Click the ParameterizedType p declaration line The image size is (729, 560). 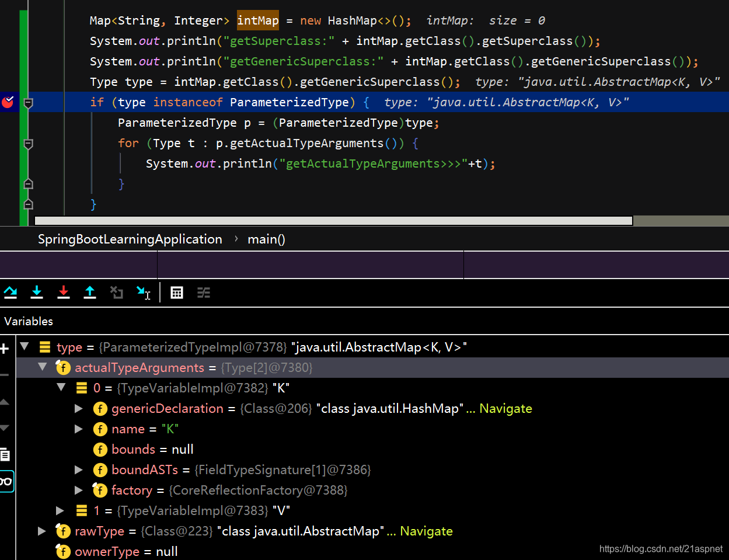coord(278,123)
